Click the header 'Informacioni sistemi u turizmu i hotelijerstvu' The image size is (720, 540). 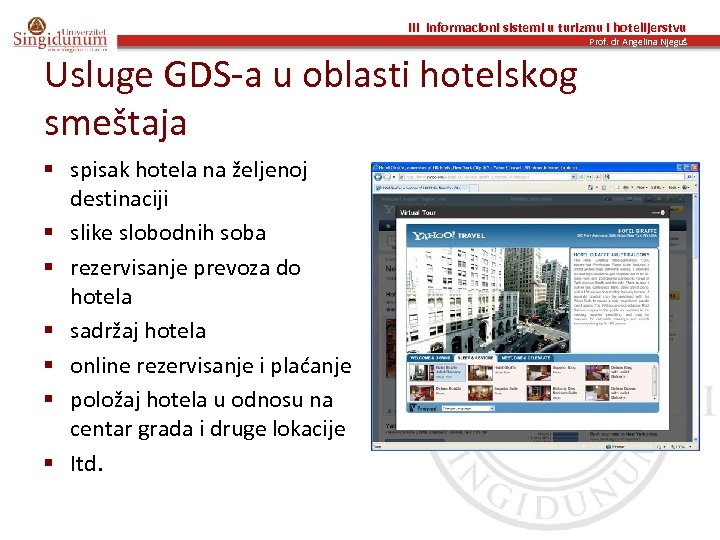point(556,28)
